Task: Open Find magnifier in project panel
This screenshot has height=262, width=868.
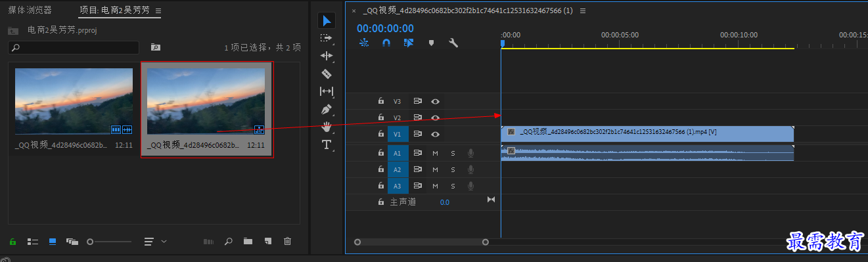Action: [x=228, y=242]
